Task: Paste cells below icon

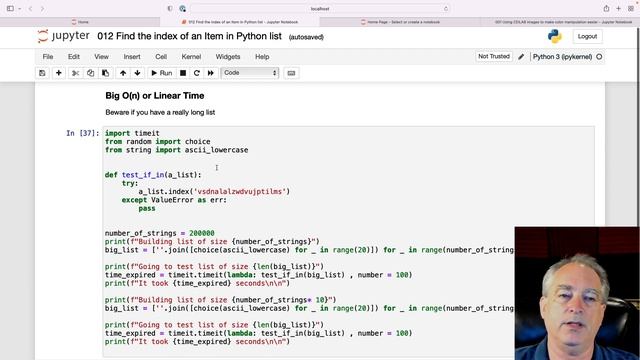Action: coord(105,73)
